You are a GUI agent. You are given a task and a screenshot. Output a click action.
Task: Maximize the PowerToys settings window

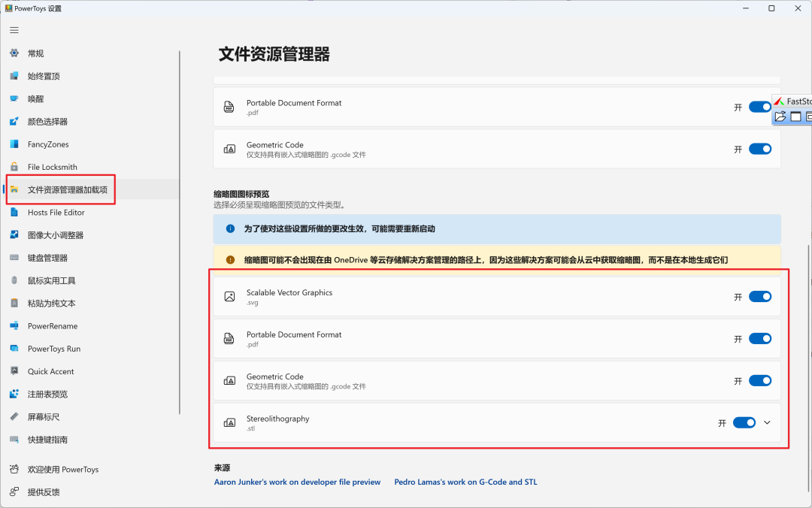[x=771, y=8]
